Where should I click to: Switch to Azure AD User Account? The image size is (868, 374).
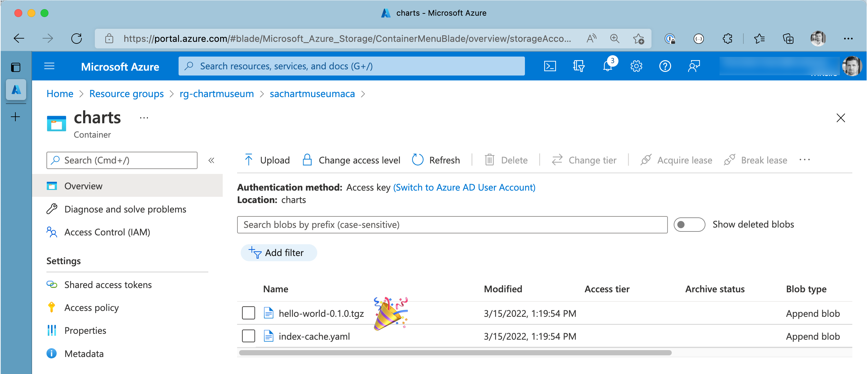[x=464, y=187]
